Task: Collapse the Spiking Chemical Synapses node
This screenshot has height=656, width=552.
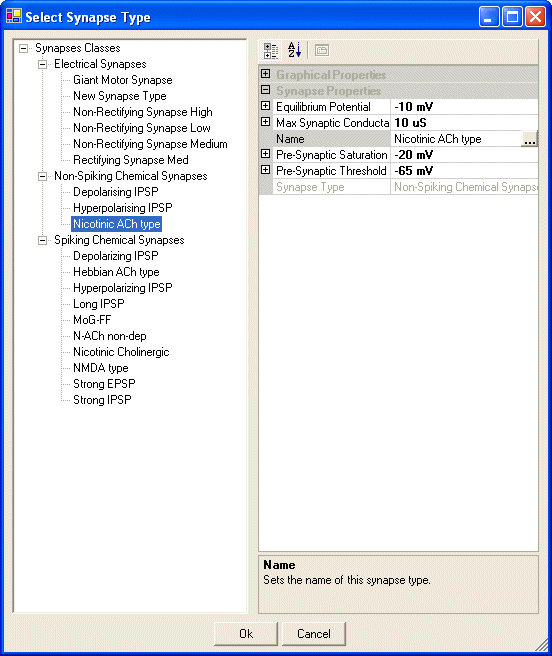Action: [43, 241]
